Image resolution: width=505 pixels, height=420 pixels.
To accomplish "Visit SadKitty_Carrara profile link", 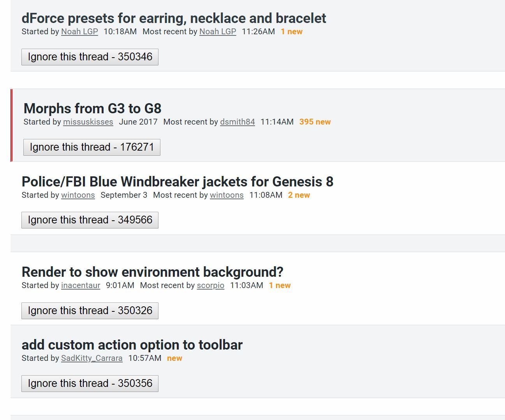I will tap(92, 358).
